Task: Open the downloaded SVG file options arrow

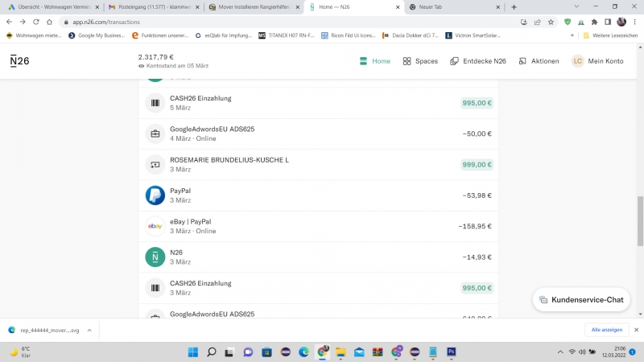Action: click(x=89, y=330)
